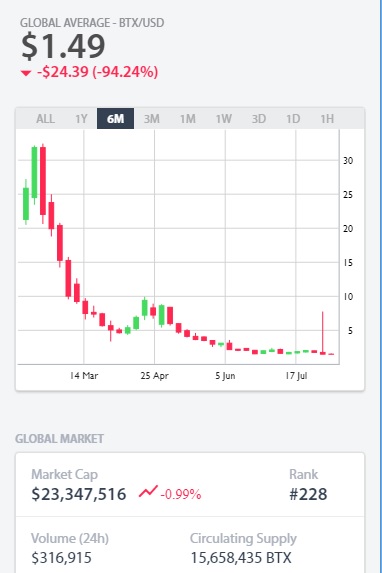
Task: Select the 3D time range tab
Action: (258, 119)
